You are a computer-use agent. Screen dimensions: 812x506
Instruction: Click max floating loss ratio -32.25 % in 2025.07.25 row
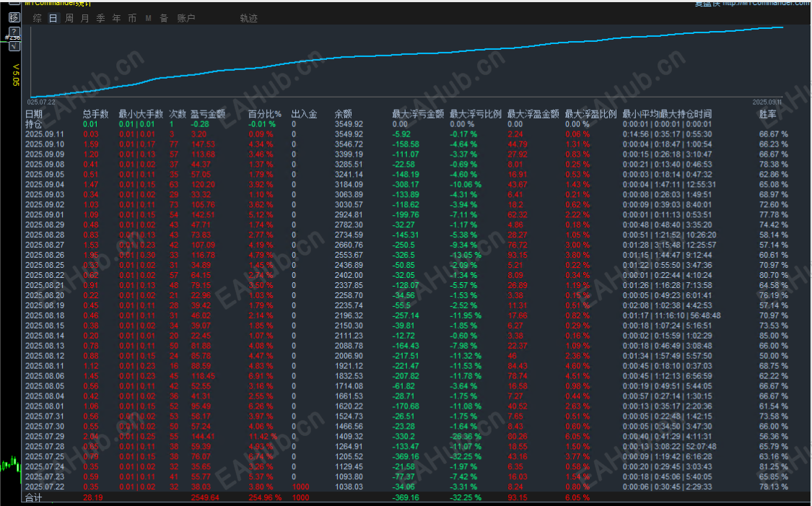466,457
